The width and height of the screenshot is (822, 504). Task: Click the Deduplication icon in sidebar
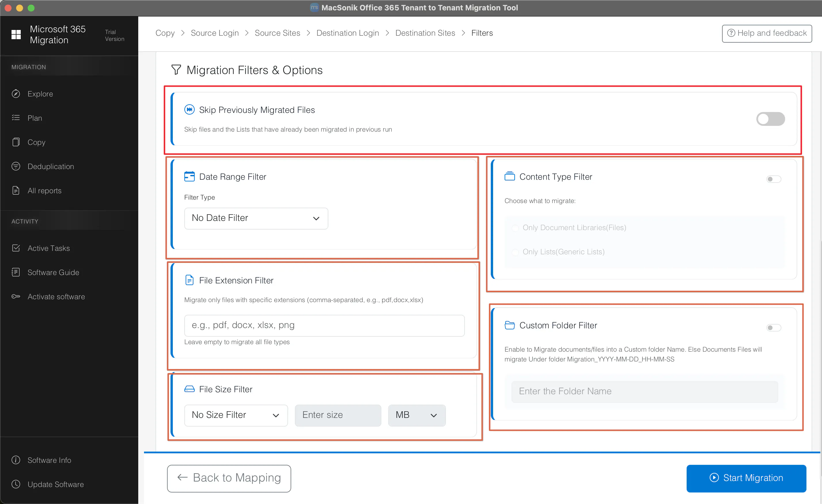(16, 166)
